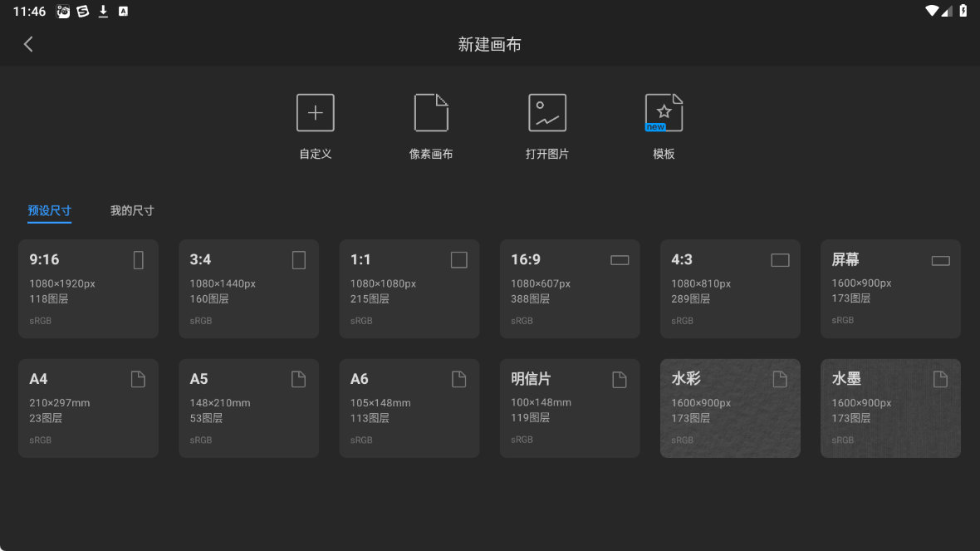Tap the landscape orientation icon on 16:9 card
Image resolution: width=980 pixels, height=551 pixels.
click(x=619, y=259)
